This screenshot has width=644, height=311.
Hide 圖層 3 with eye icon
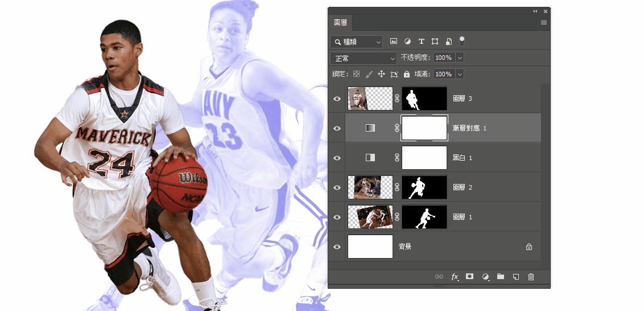click(x=337, y=99)
